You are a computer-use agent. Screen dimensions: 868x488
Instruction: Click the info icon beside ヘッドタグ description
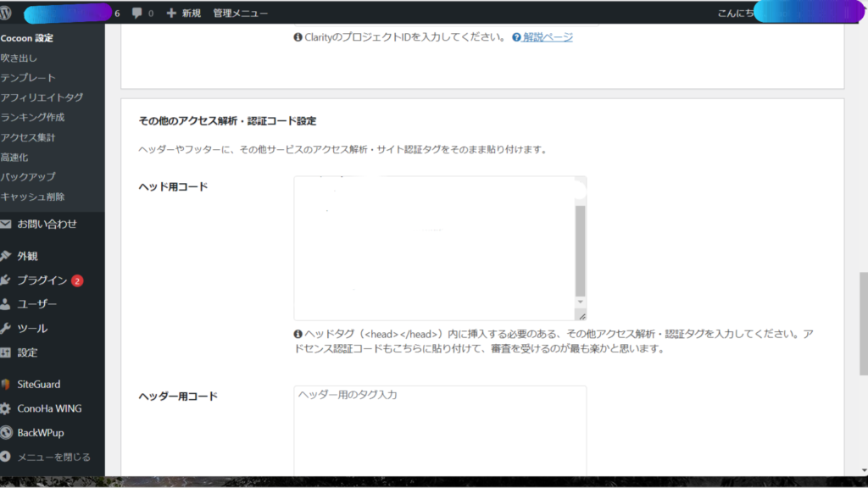point(298,334)
